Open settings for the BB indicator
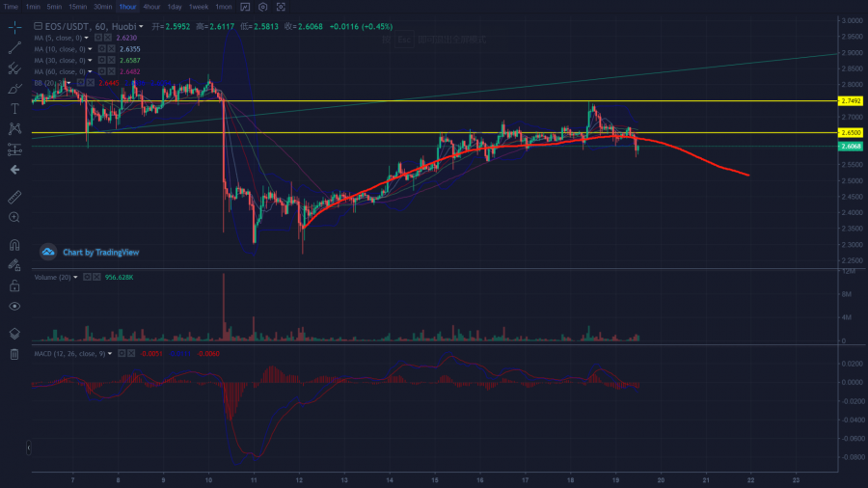 pyautogui.click(x=81, y=83)
